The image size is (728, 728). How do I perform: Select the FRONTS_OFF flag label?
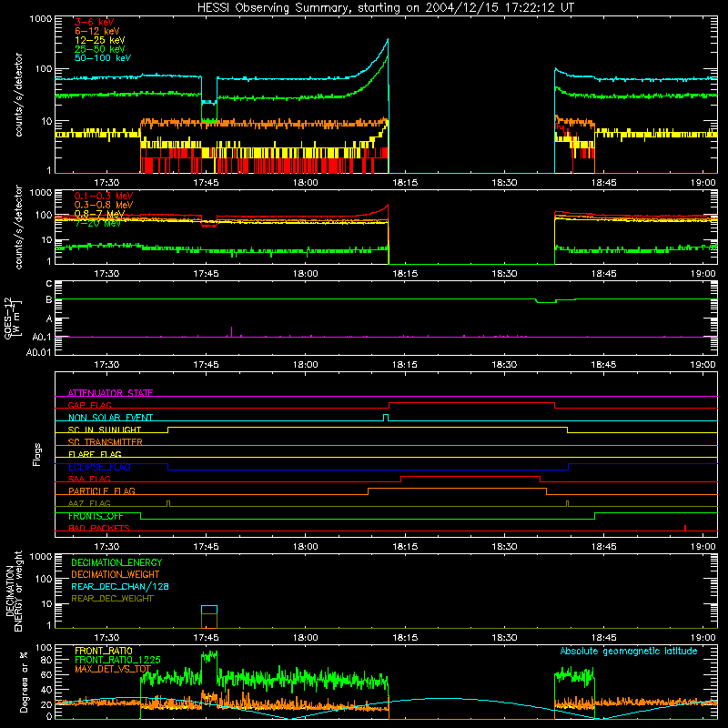click(96, 516)
